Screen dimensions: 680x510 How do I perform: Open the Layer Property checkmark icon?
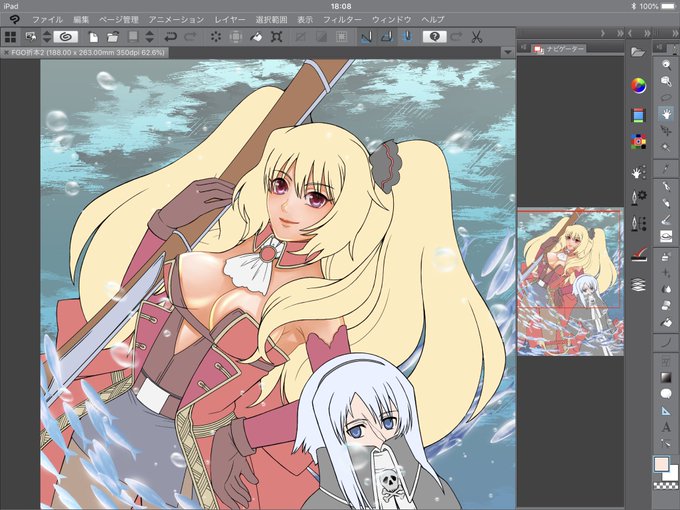(x=638, y=255)
